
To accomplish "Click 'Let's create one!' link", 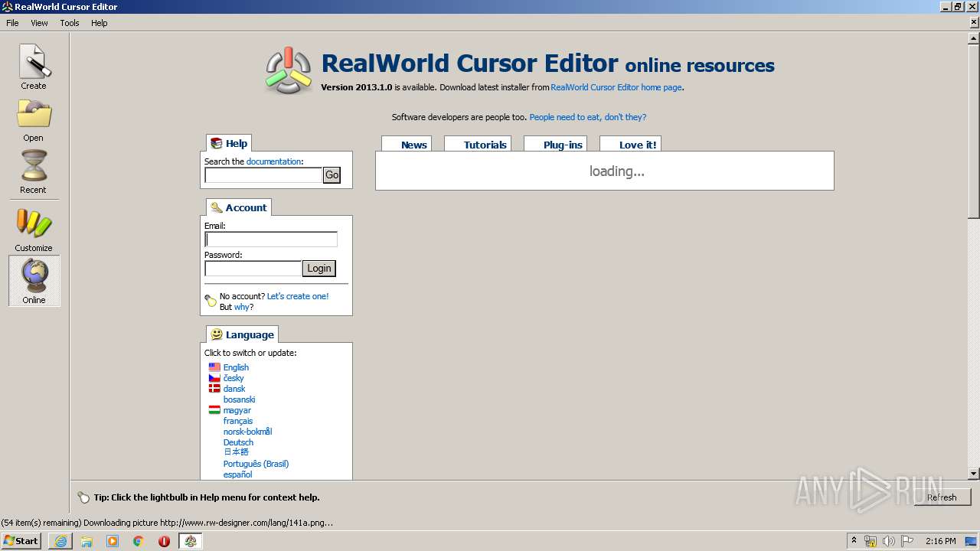I will tap(298, 296).
